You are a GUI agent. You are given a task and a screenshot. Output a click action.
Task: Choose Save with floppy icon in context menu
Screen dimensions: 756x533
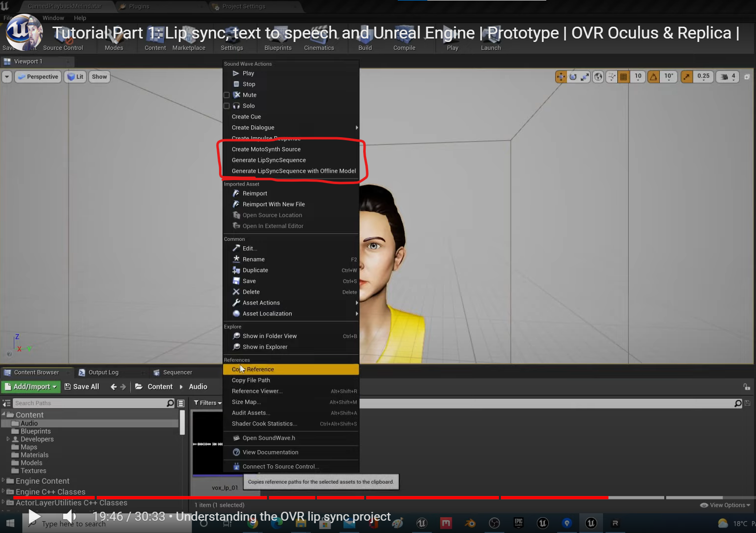tap(291, 281)
